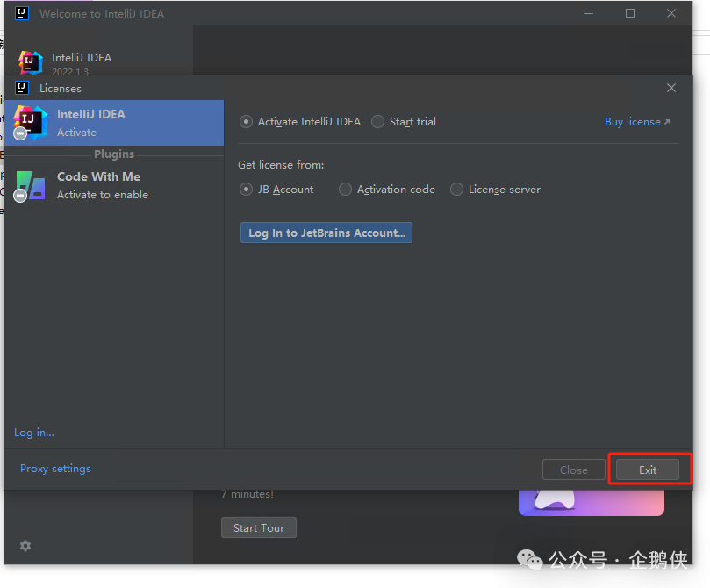The image size is (710, 588).
Task: Select IntelliJ IDEA entry in Licenses list
Action: (114, 123)
